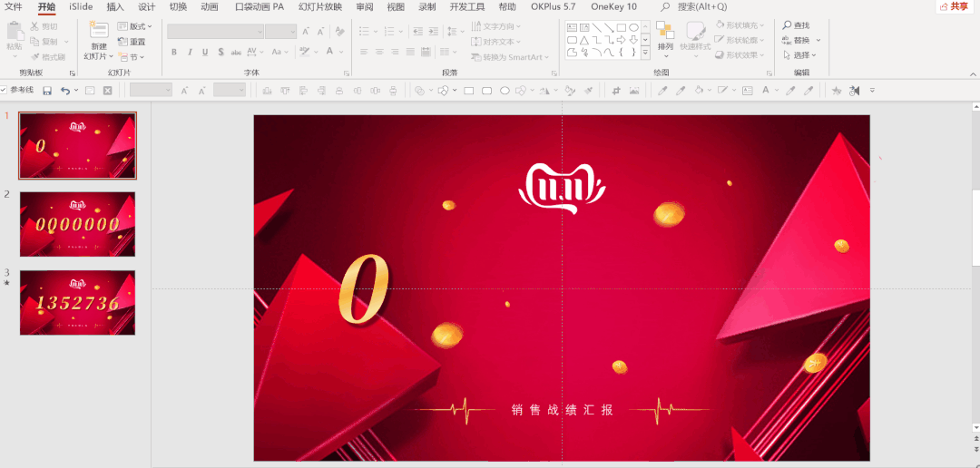Click the Text Shadow S icon
The width and height of the screenshot is (980, 468).
[221, 52]
